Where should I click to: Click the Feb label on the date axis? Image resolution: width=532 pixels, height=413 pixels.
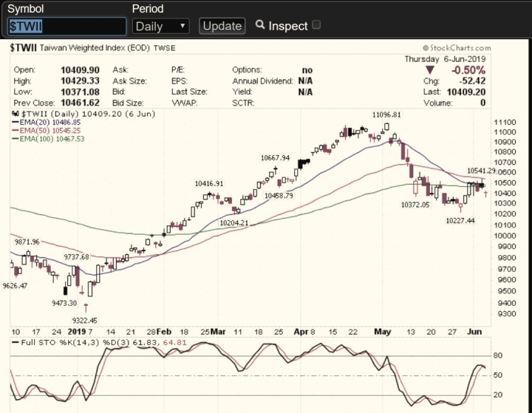click(x=164, y=332)
